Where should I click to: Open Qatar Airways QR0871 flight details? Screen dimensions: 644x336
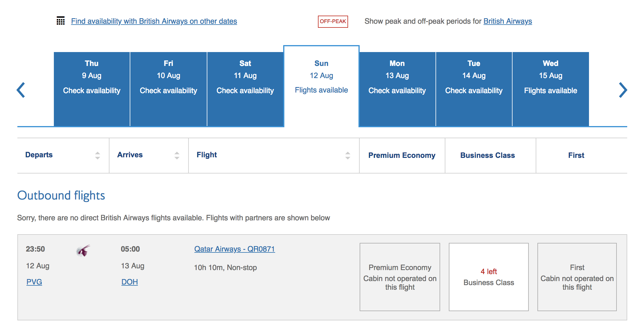pyautogui.click(x=235, y=249)
